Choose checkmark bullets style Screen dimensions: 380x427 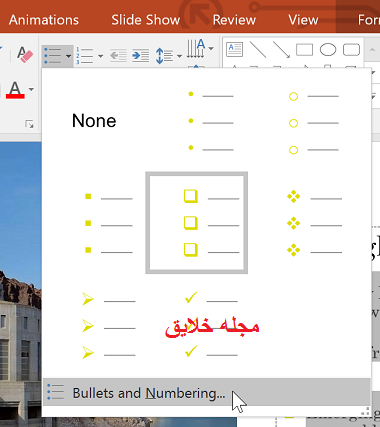click(196, 326)
